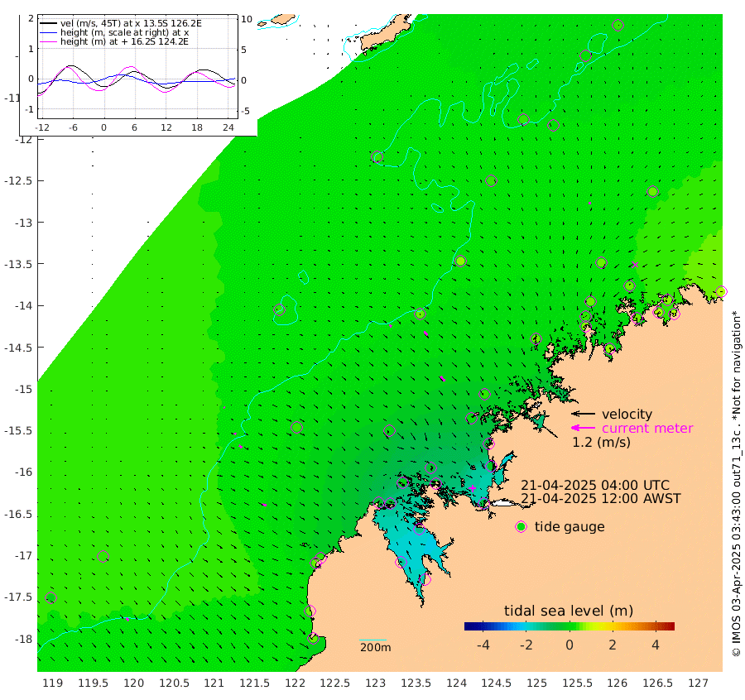The height and width of the screenshot is (700, 745).
Task: Click tide gauge circle near 12.2S 123E
Action: coord(377,157)
